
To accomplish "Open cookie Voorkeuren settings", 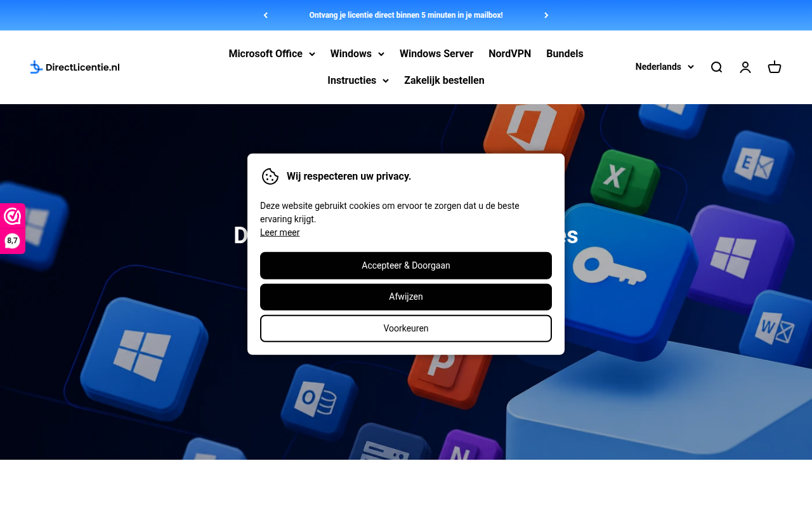I will pos(406,328).
